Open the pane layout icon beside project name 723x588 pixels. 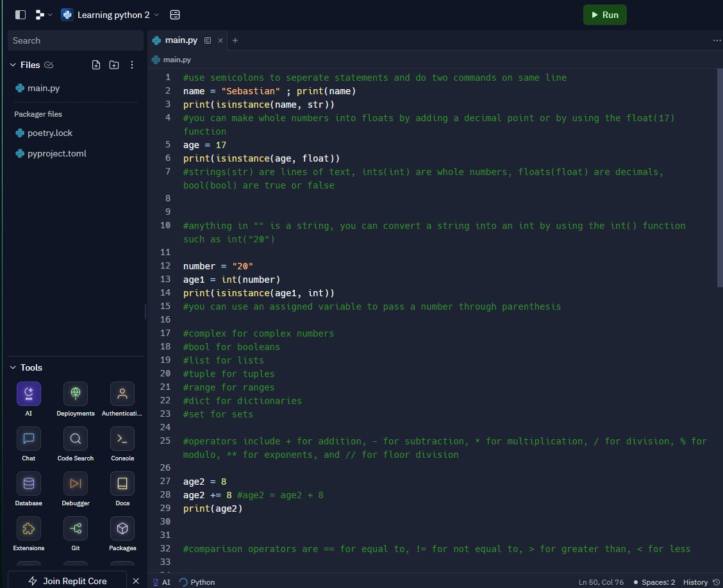point(175,15)
